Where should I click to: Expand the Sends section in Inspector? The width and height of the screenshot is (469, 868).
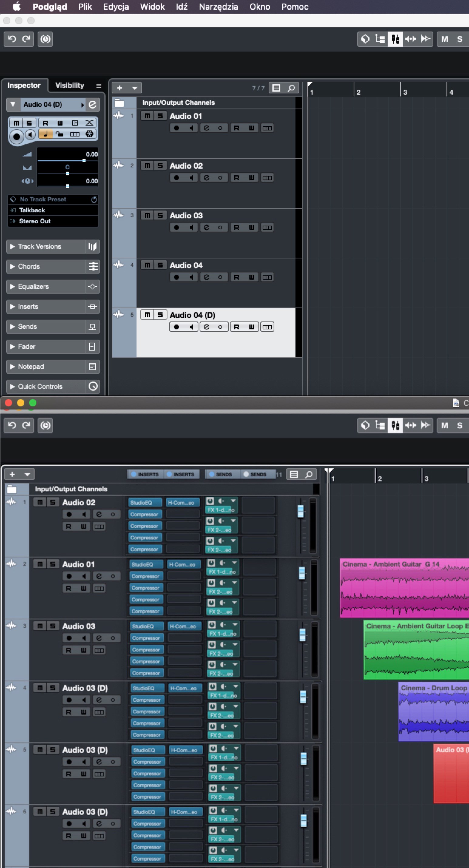(x=12, y=327)
